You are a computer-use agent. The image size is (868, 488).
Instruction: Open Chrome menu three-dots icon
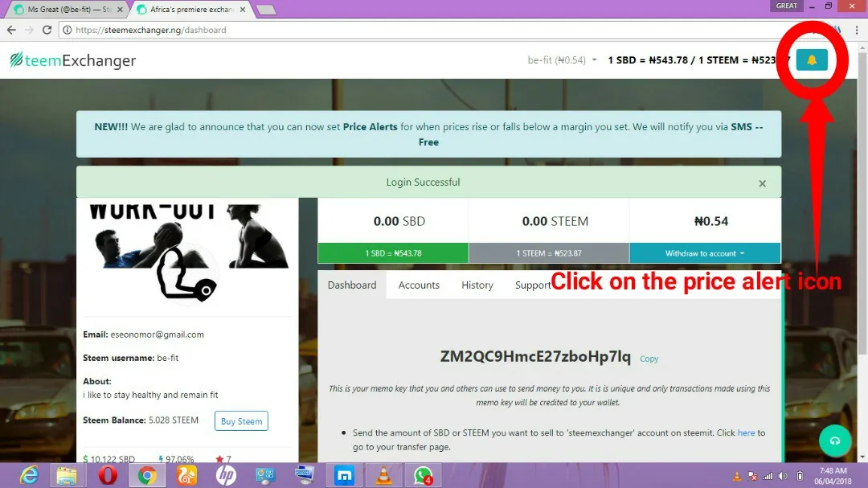857,30
